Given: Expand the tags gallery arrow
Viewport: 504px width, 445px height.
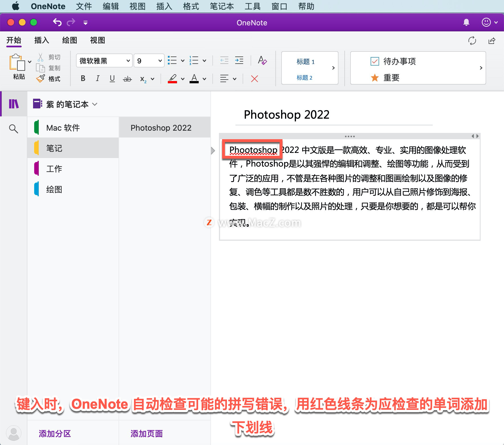Looking at the screenshot, I should [481, 68].
